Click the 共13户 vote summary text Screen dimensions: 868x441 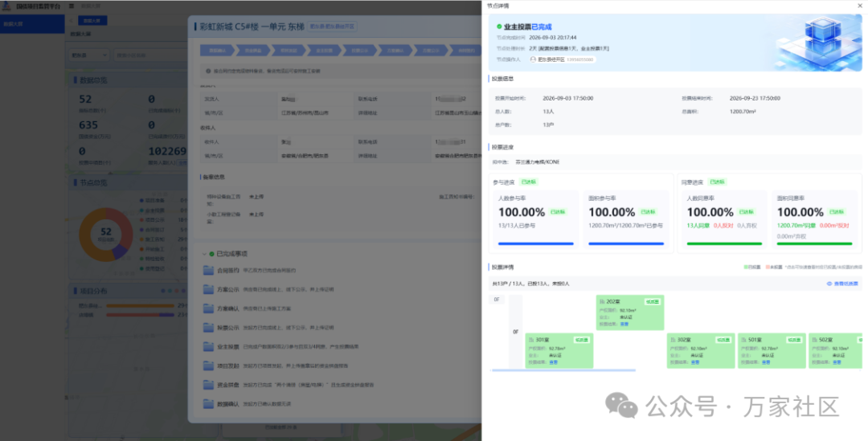pos(531,284)
